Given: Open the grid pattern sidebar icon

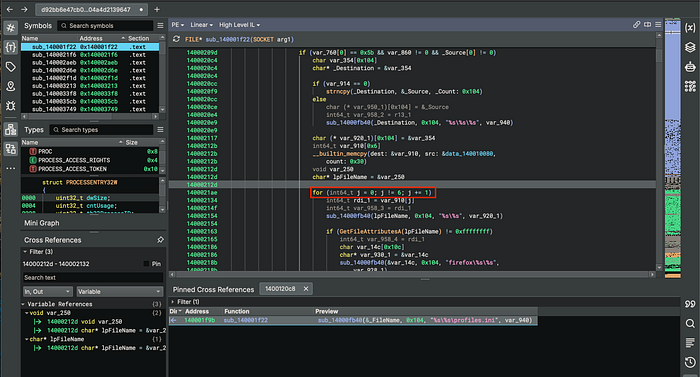Looking at the screenshot, I should pos(690,86).
